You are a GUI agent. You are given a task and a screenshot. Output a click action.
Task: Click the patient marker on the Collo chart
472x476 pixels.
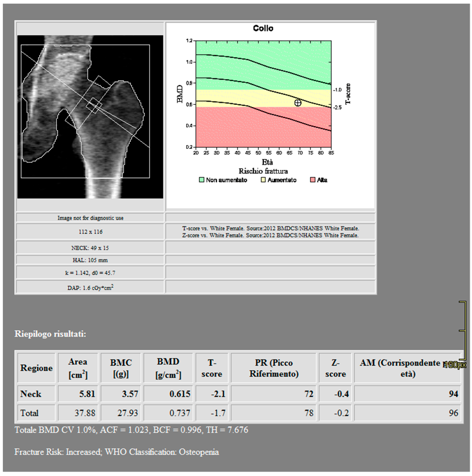tap(298, 103)
